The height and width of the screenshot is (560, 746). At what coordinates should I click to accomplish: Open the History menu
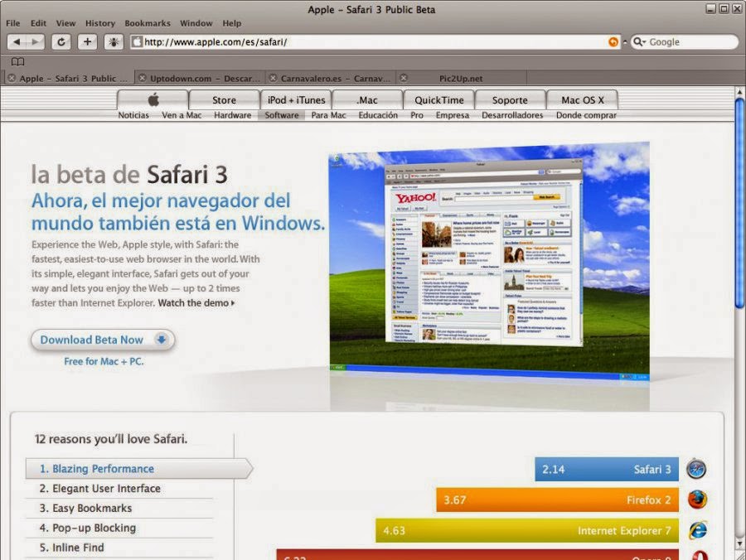point(100,23)
